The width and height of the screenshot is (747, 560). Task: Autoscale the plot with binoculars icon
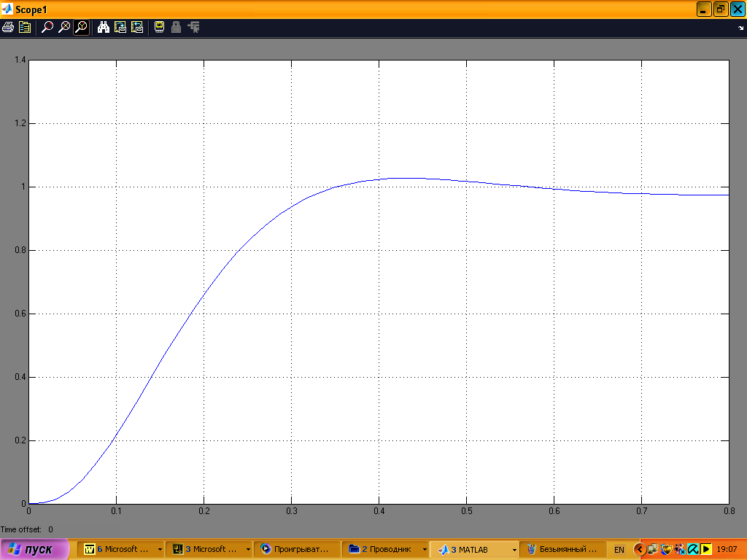pyautogui.click(x=104, y=27)
